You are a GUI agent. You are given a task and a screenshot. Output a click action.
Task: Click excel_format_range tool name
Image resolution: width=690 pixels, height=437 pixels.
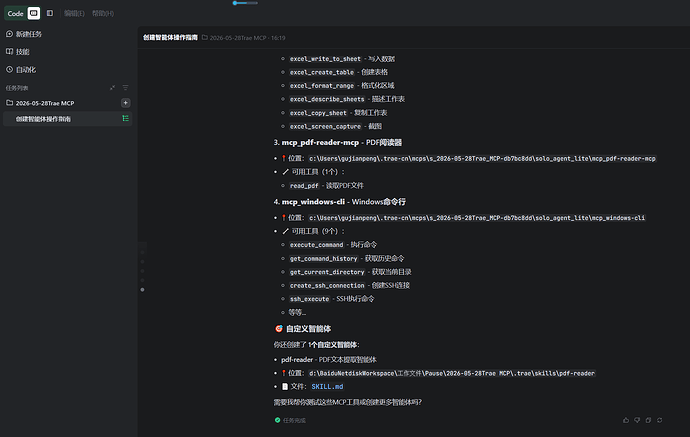(322, 86)
